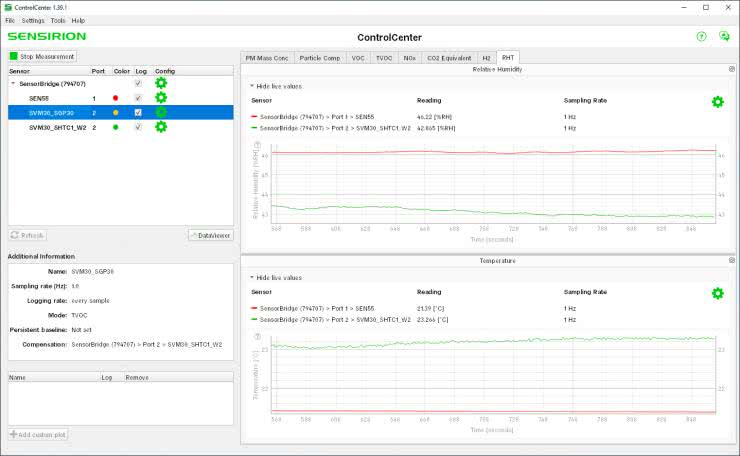Image resolution: width=740 pixels, height=456 pixels.
Task: Switch to the CO2 Equivalent tab
Action: pos(450,58)
